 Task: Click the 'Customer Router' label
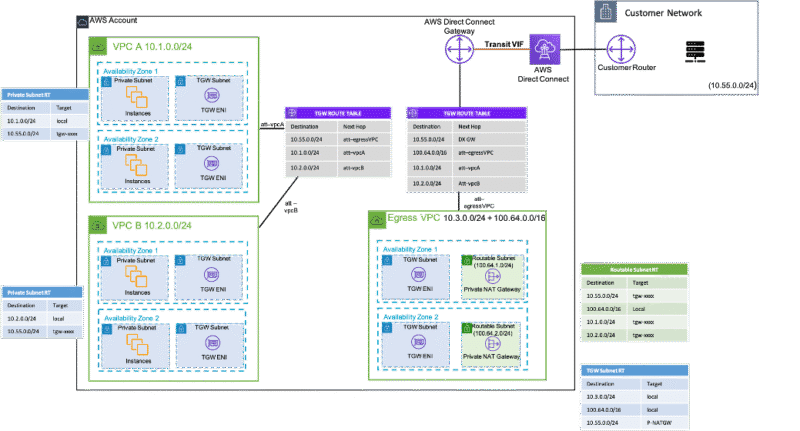click(627, 67)
